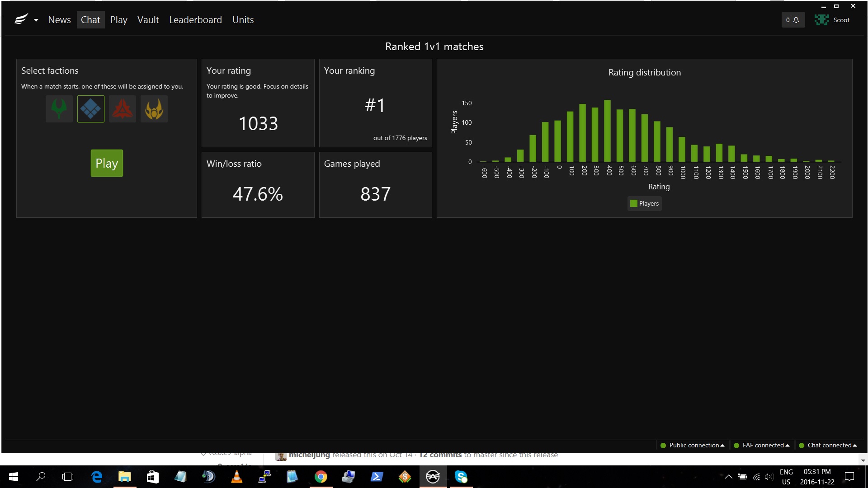This screenshot has width=868, height=488.
Task: Switch to the Units tab
Action: [x=243, y=20]
